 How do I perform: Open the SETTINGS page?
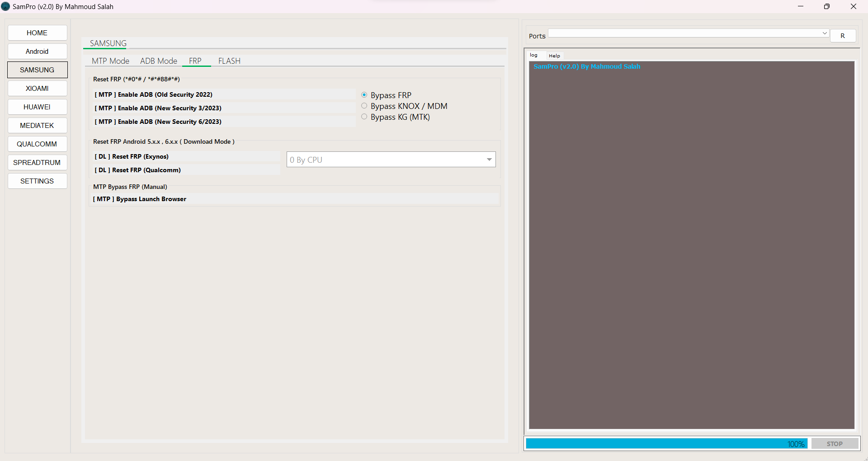(x=37, y=181)
